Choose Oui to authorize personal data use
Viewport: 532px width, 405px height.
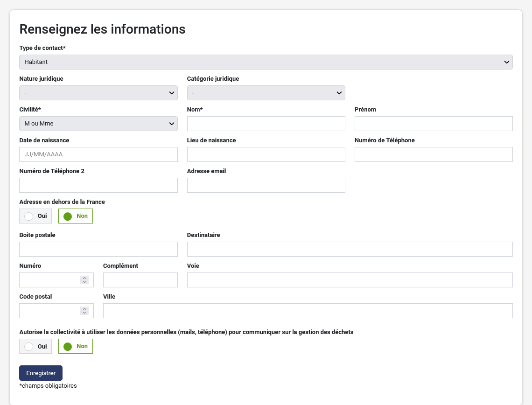[x=35, y=346]
